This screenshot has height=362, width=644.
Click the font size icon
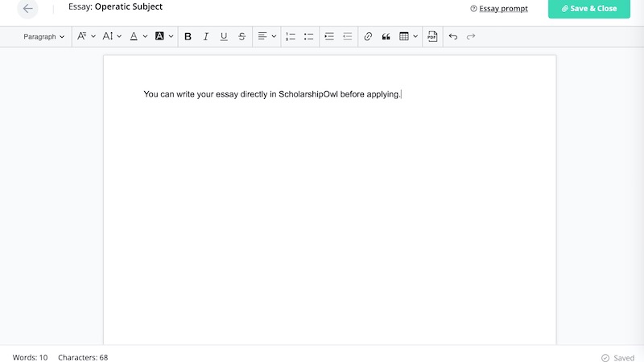click(x=108, y=36)
